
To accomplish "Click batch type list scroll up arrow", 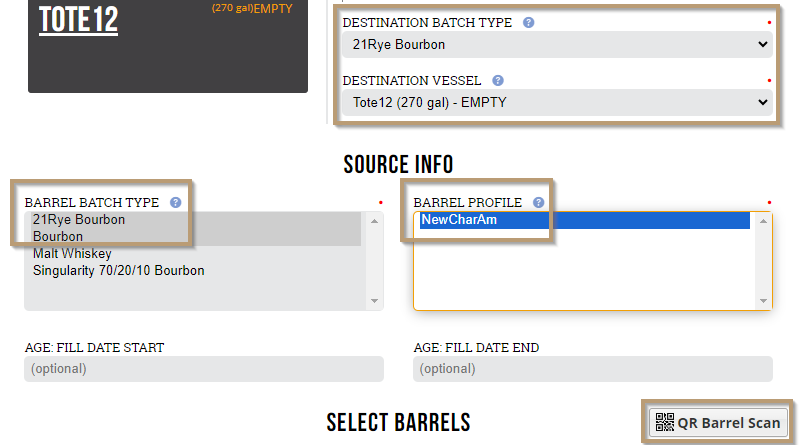I will click(x=374, y=221).
